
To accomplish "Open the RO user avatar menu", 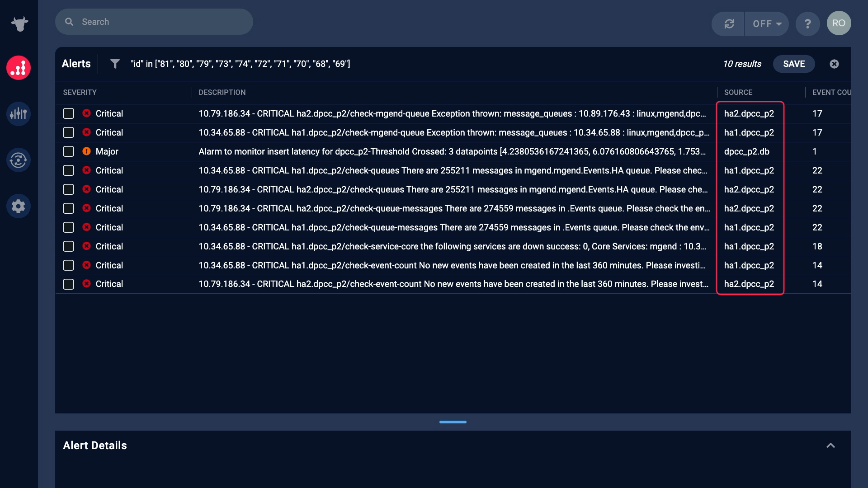I will [x=839, y=23].
